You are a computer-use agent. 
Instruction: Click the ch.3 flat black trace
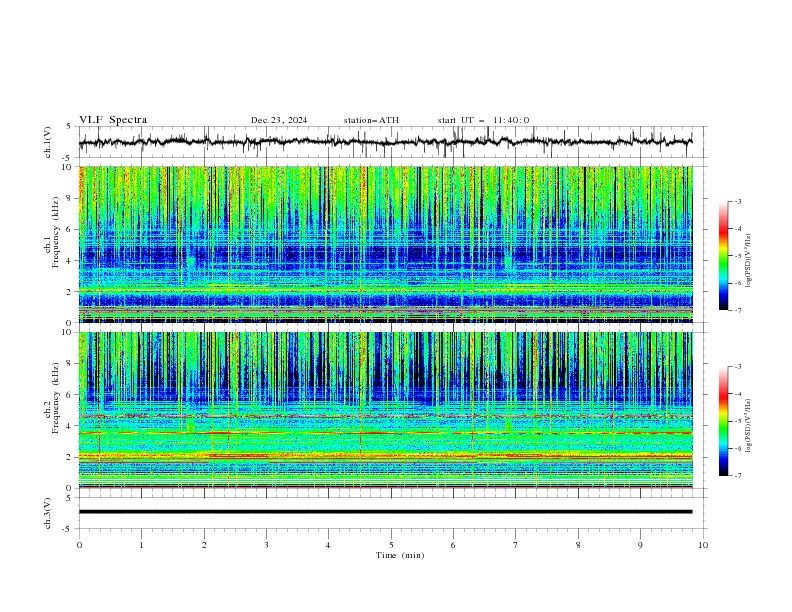coord(385,512)
